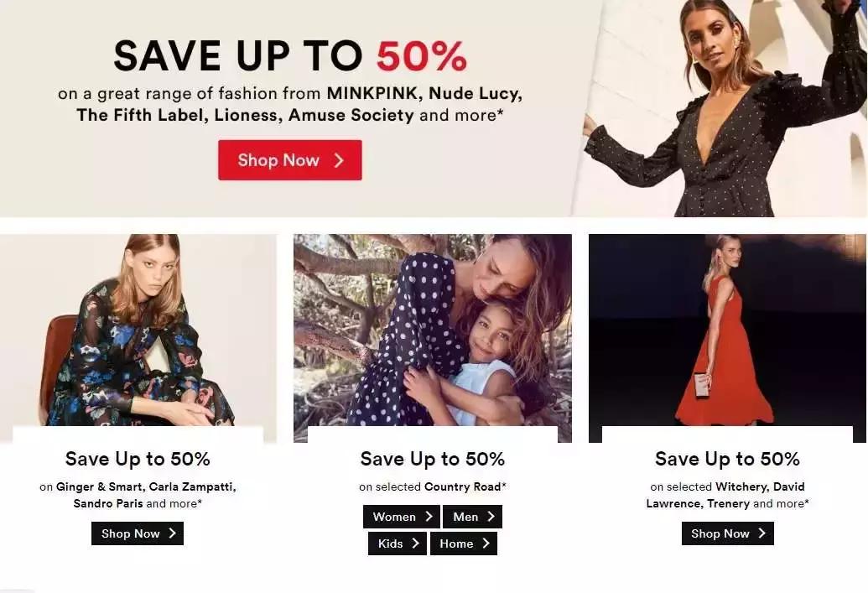This screenshot has height=593, width=868.
Task: Open the Country Road Home category
Action: pyautogui.click(x=463, y=544)
